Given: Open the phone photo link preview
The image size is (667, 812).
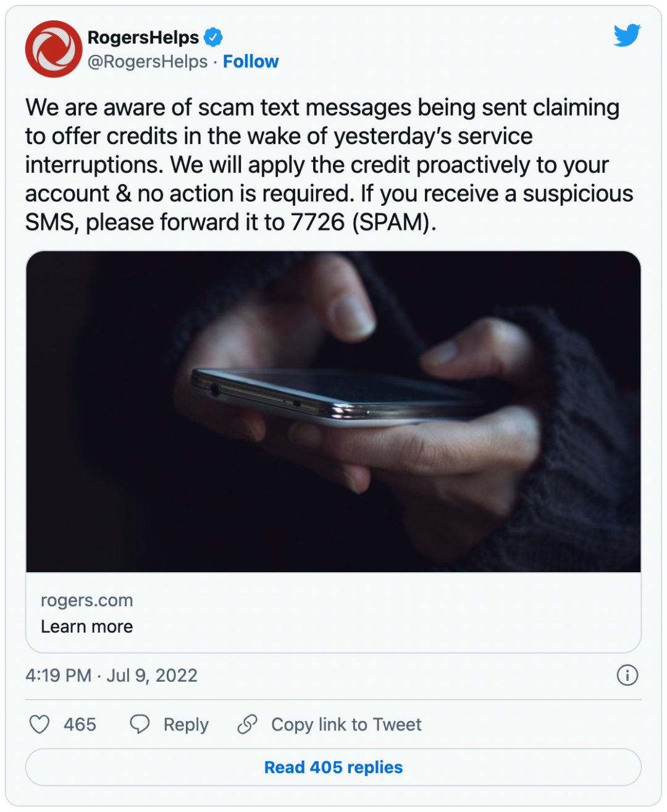Looking at the screenshot, I should point(333,412).
